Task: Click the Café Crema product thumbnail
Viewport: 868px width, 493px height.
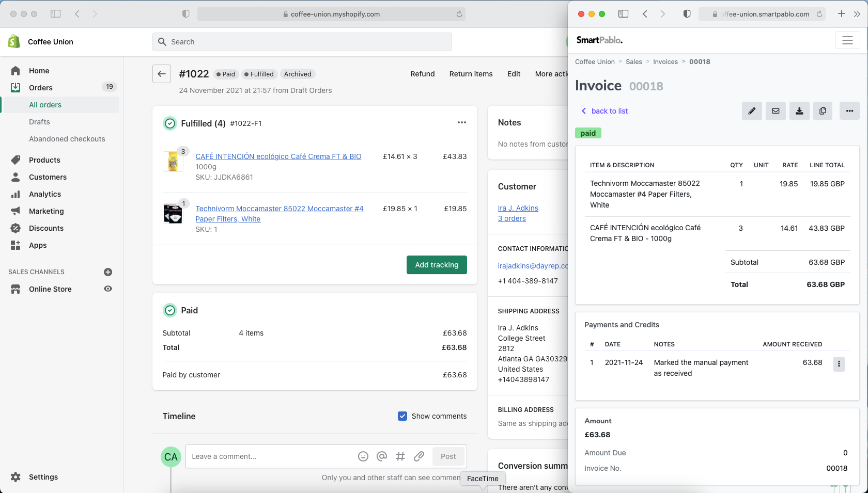Action: coord(173,162)
